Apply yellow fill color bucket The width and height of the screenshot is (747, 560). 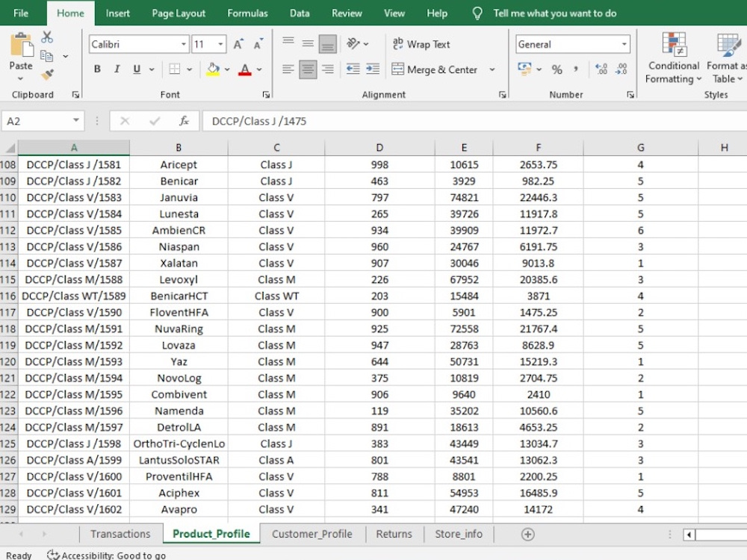point(213,69)
